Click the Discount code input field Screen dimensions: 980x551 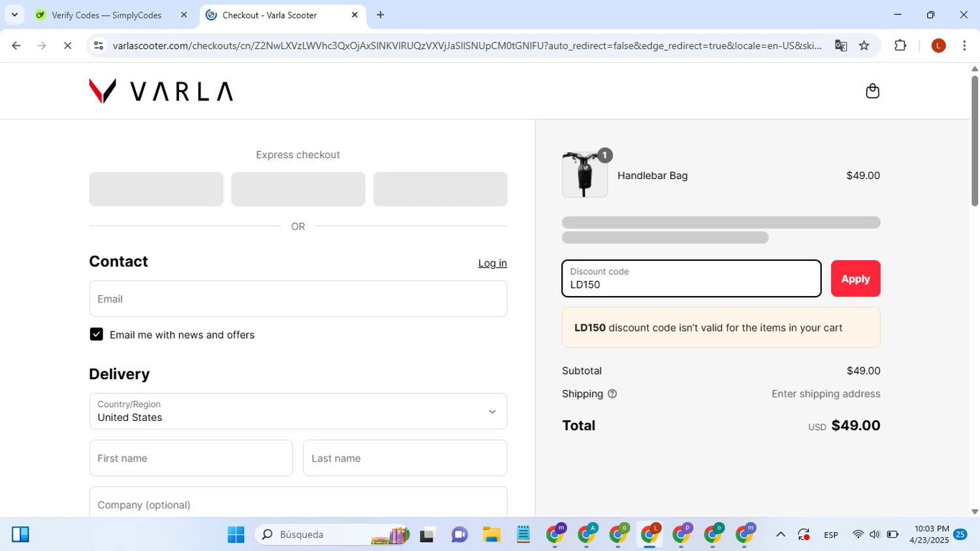[x=691, y=278]
